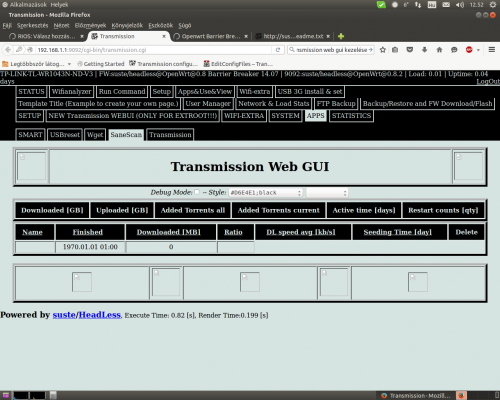500x400 pixels.
Task: Click the Restart counts [qty] button
Action: [443, 210]
